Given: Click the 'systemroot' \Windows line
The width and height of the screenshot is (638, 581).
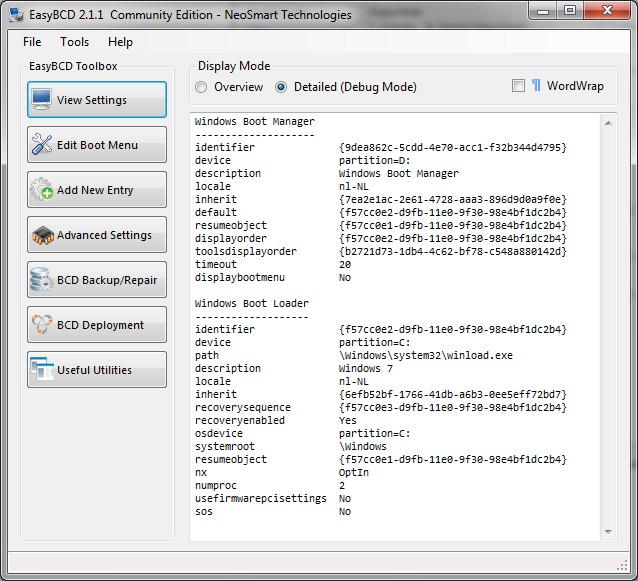Looking at the screenshot, I should 291,446.
